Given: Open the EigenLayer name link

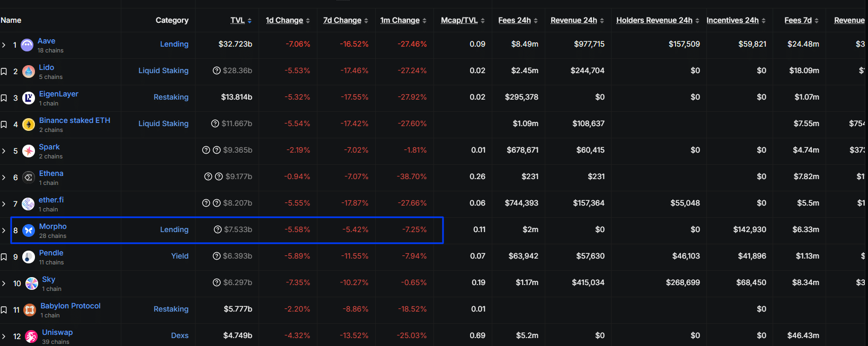Looking at the screenshot, I should click(x=59, y=94).
